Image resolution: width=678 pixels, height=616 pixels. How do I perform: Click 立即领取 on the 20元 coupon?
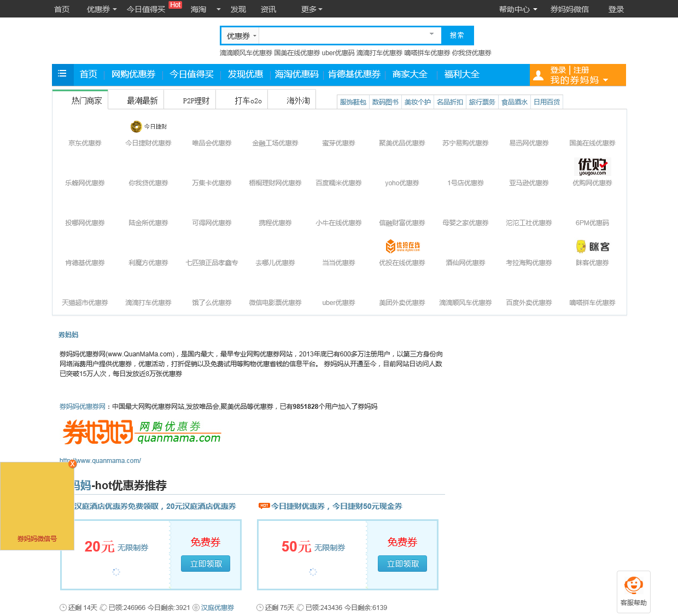click(206, 564)
